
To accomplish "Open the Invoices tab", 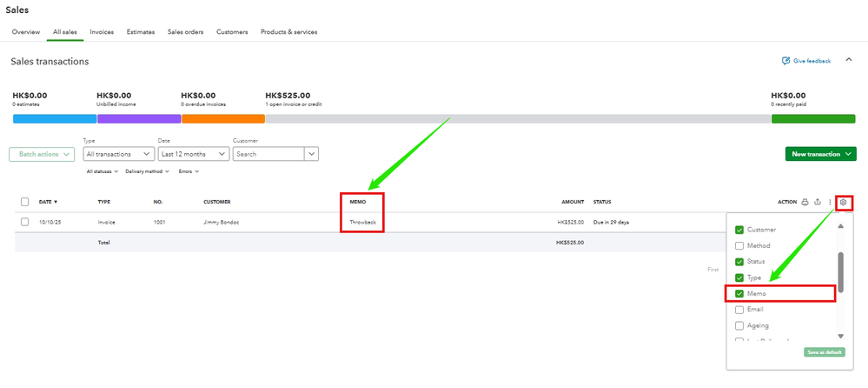I will [x=102, y=32].
